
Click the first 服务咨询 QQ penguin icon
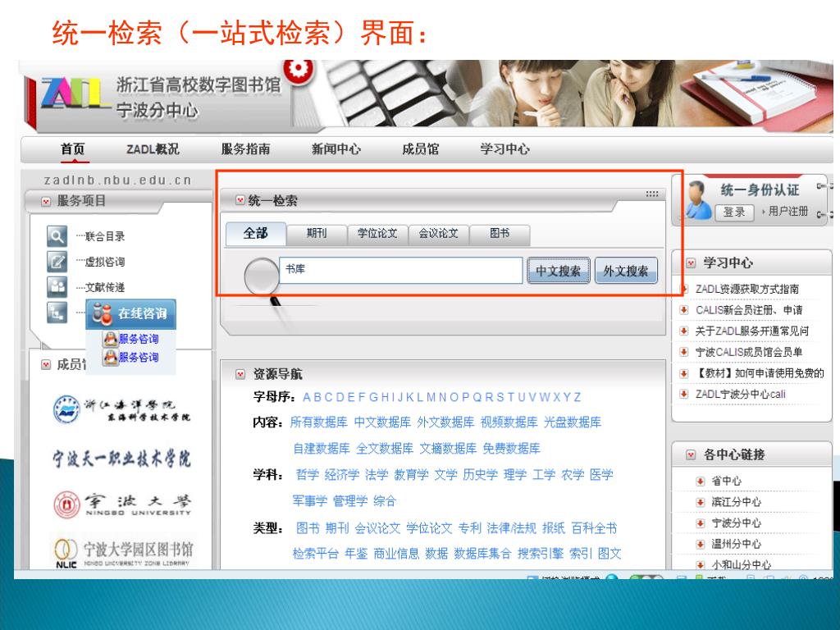coord(110,339)
